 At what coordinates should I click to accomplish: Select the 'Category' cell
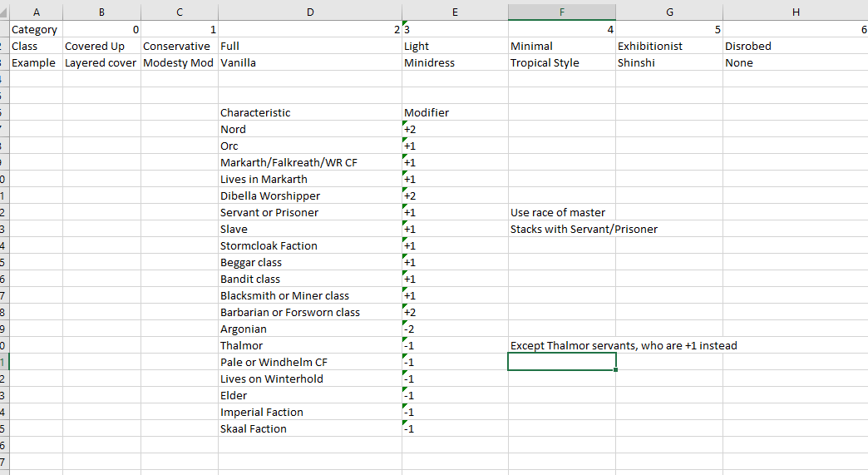pos(36,29)
